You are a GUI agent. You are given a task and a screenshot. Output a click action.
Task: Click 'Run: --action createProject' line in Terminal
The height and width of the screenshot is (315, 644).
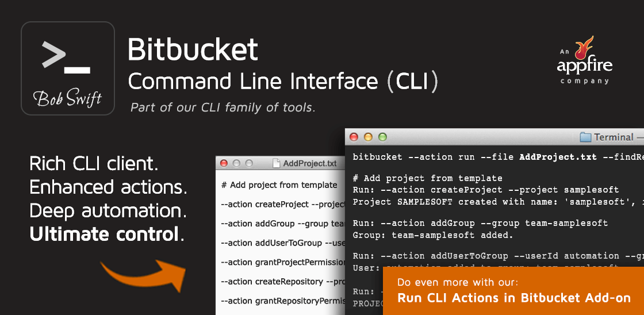[486, 190]
